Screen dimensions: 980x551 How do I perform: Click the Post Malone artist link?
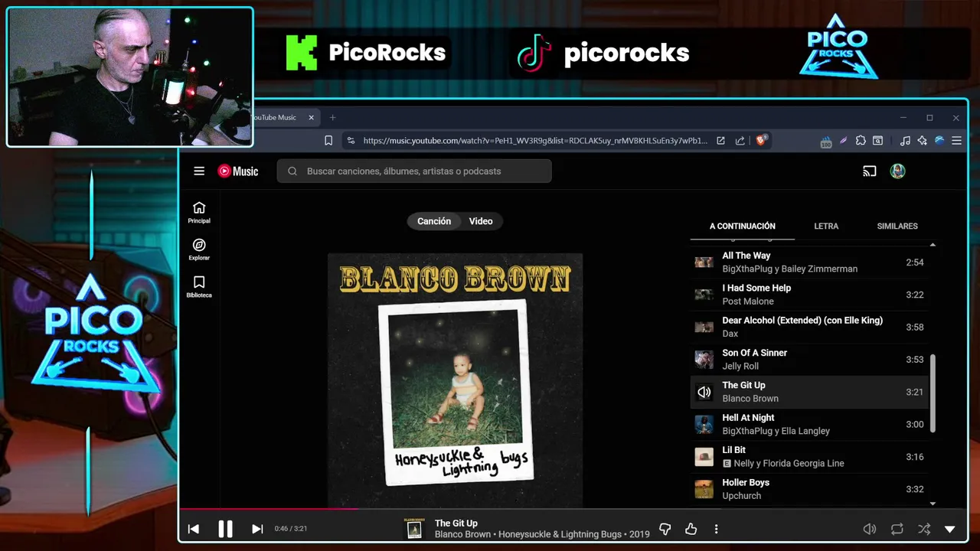[748, 302]
